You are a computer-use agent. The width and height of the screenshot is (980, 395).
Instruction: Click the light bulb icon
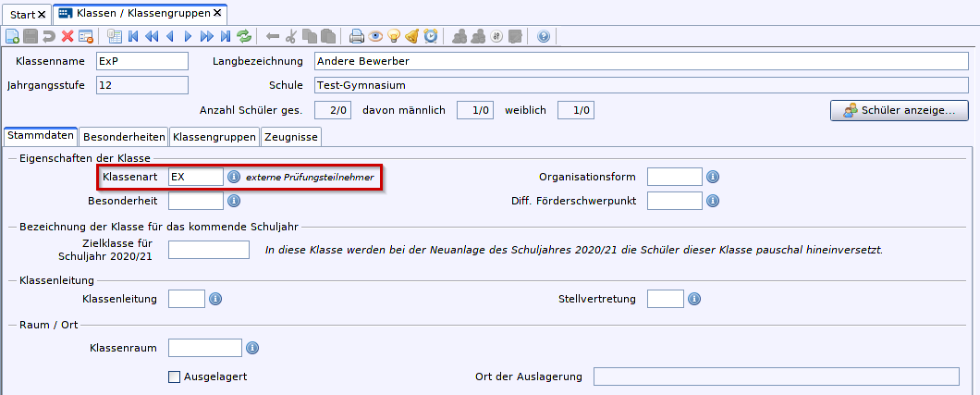pos(393,36)
